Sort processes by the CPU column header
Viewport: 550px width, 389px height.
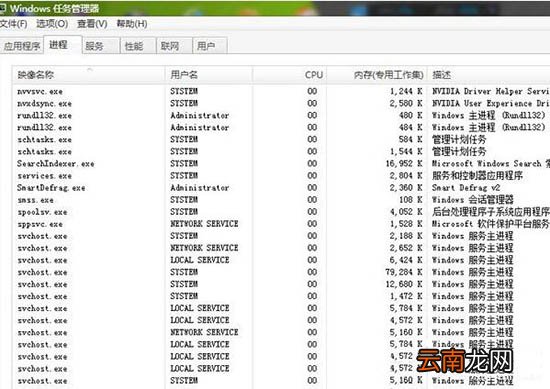[289, 75]
